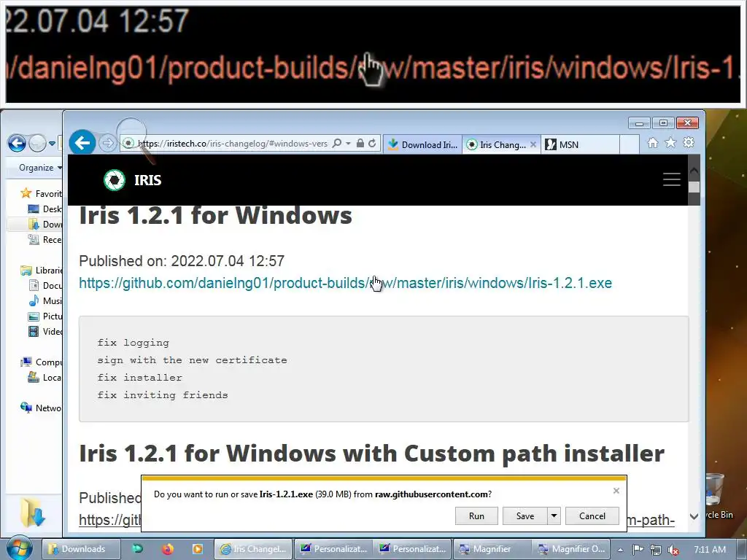Screen dimensions: 747x560
Task: Switch to Downloads taskbar button
Action: (x=80, y=549)
